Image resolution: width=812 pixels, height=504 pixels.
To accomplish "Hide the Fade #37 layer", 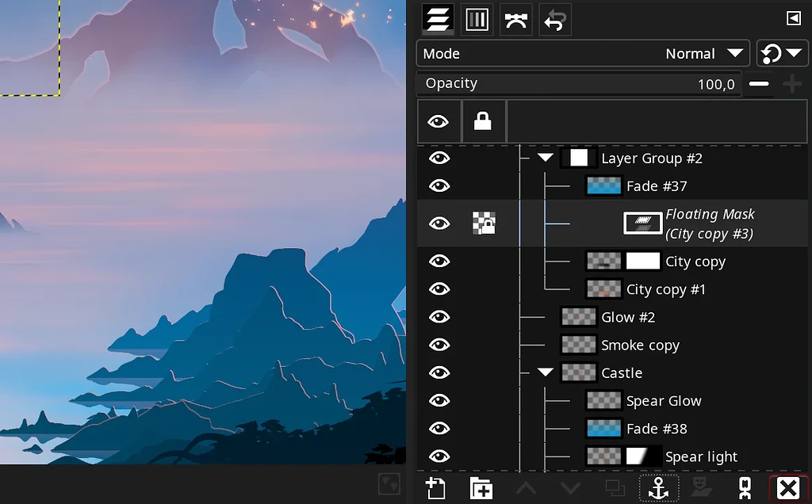I will [x=439, y=185].
